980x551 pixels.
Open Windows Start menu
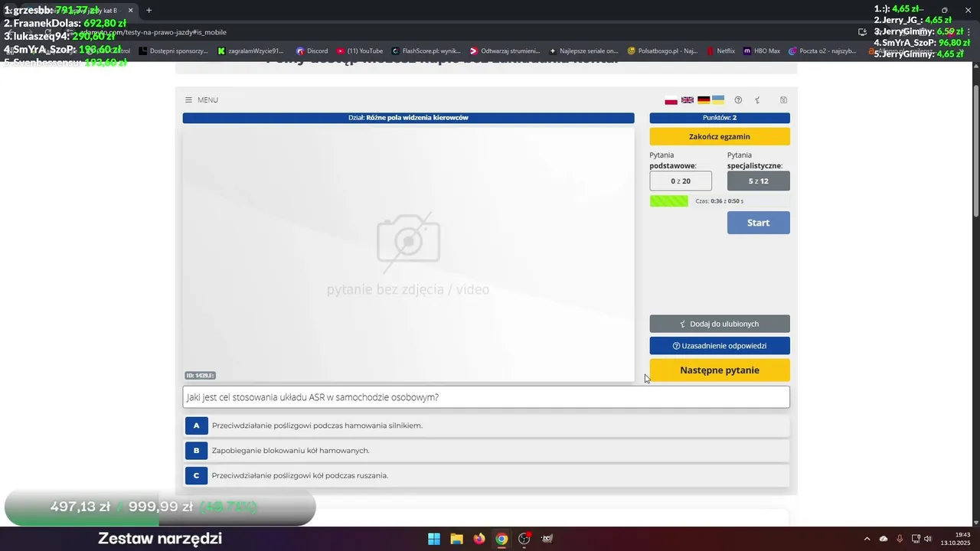(434, 539)
